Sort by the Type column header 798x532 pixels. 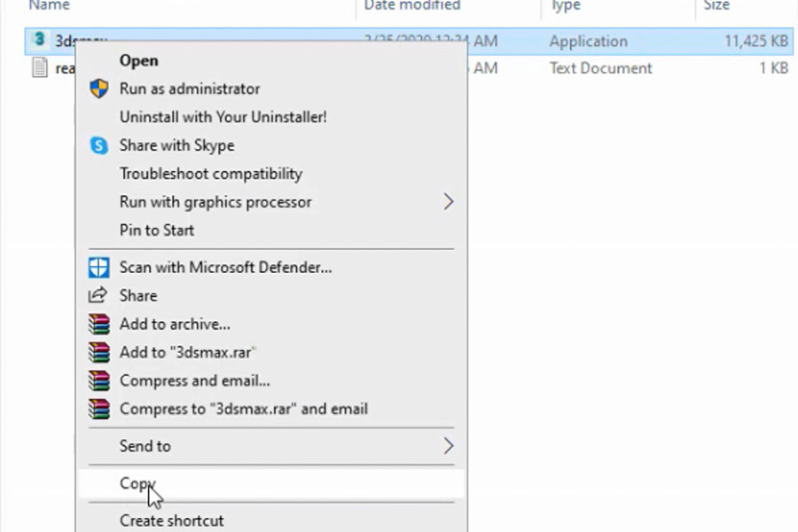tap(565, 5)
